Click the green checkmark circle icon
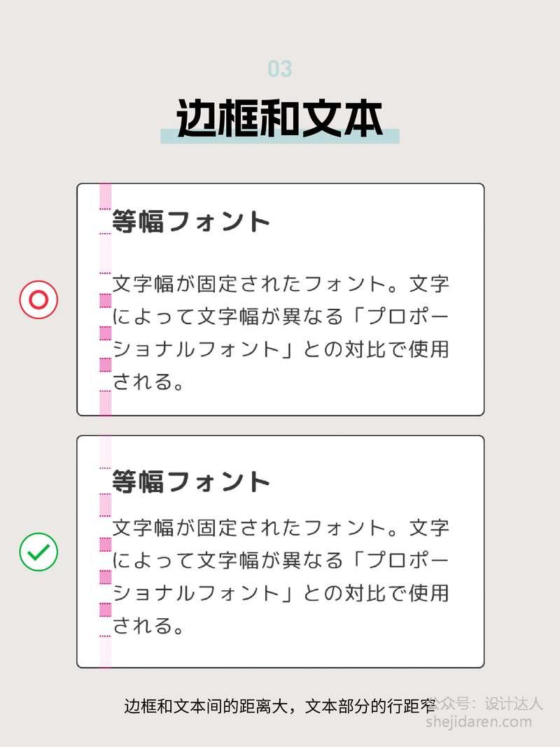The width and height of the screenshot is (560, 747). pos(38,552)
